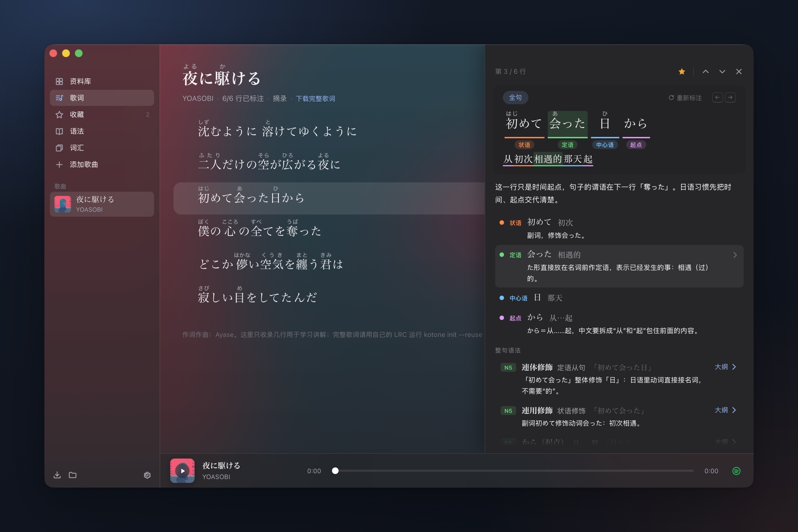
Task: Select lyric line 沈むように溶けてゆくように
Action: [x=277, y=129]
